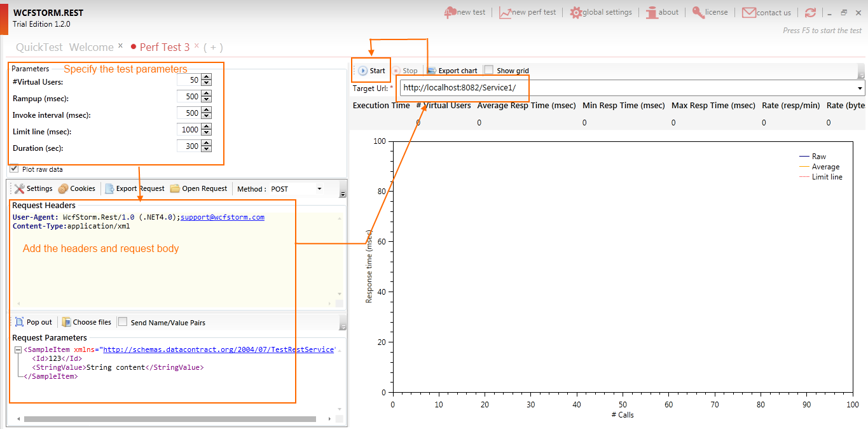This screenshot has height=429, width=868.
Task: Close the Welcome tab
Action: click(x=120, y=46)
